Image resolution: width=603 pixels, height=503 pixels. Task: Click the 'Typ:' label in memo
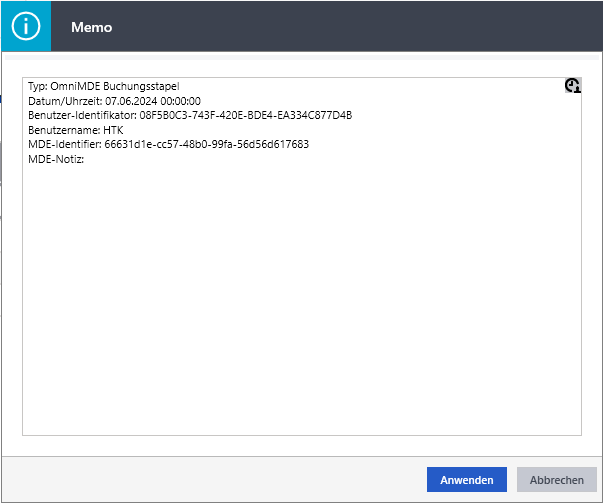(38, 86)
